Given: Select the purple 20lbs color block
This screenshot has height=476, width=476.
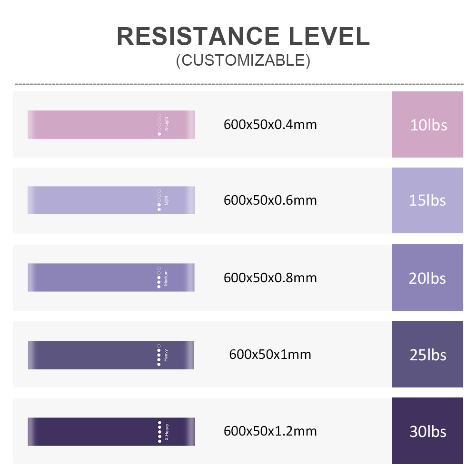Looking at the screenshot, I should 427,278.
